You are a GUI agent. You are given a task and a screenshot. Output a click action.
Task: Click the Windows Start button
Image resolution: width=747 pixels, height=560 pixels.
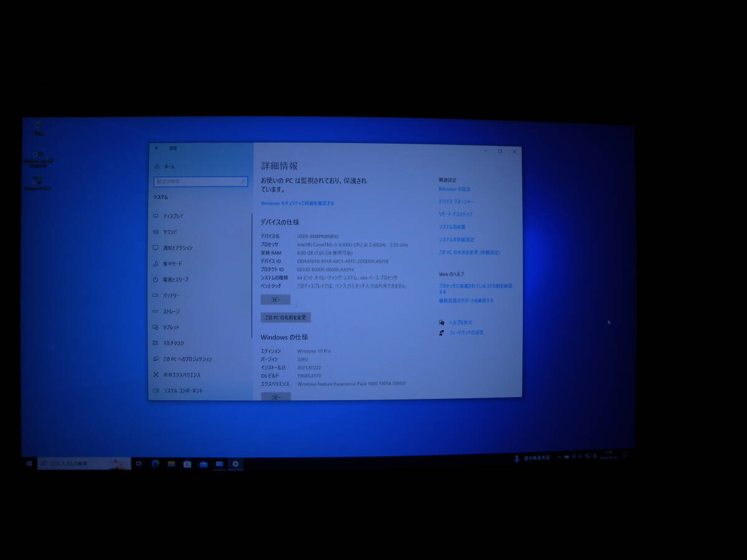click(x=29, y=464)
